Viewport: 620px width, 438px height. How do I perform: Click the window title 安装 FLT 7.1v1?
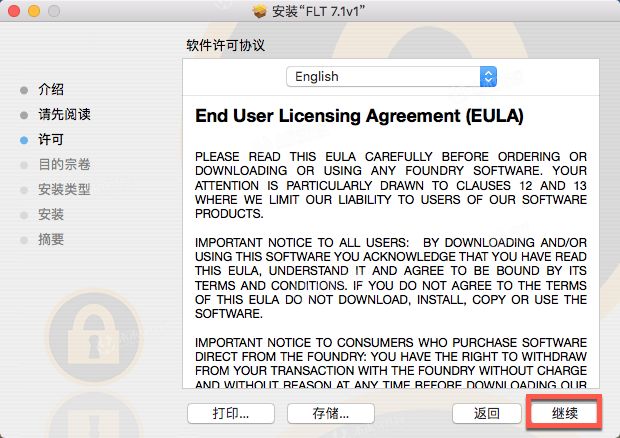pos(318,11)
